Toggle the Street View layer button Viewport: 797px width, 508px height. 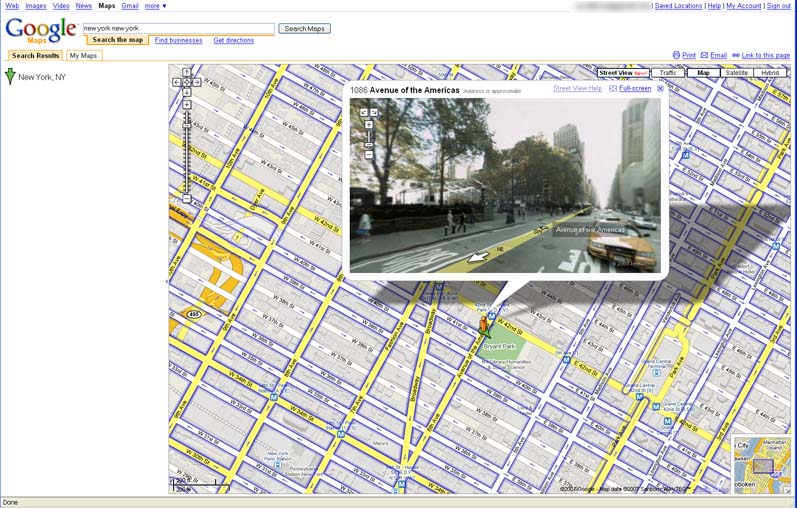click(623, 73)
